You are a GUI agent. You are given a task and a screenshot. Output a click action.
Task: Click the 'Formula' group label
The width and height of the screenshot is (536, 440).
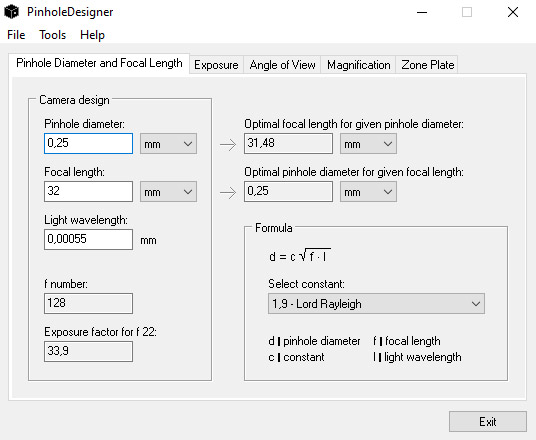point(274,228)
